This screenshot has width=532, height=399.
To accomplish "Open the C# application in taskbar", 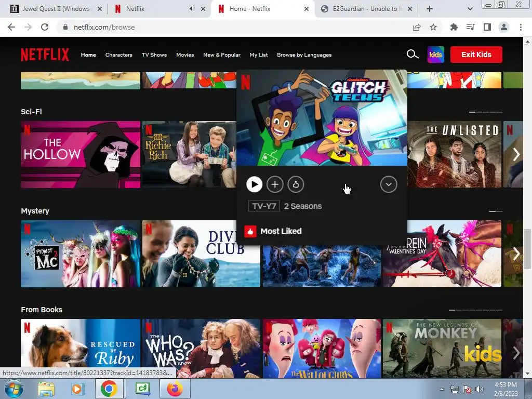I will [142, 389].
